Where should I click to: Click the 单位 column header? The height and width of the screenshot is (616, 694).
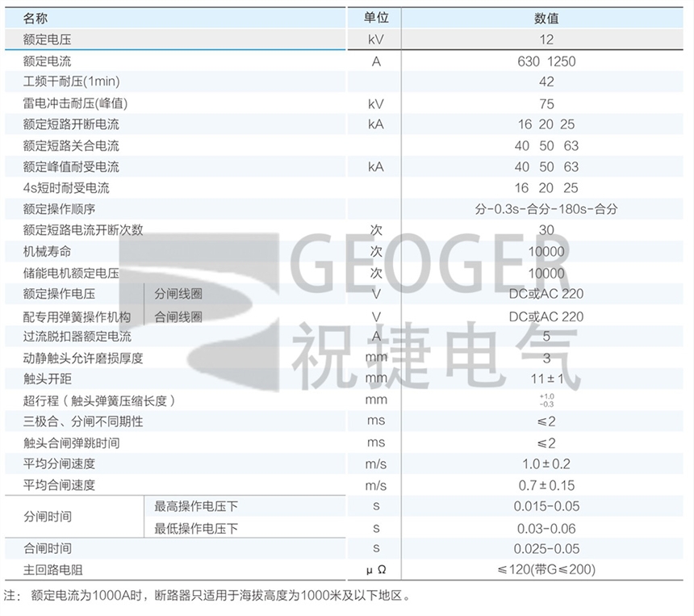click(x=376, y=18)
